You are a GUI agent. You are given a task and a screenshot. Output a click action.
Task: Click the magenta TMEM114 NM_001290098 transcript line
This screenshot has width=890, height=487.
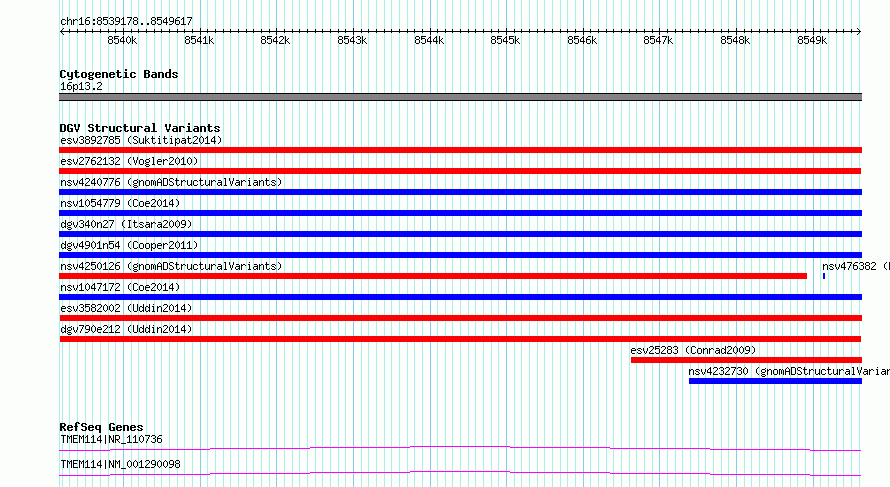pos(460,473)
